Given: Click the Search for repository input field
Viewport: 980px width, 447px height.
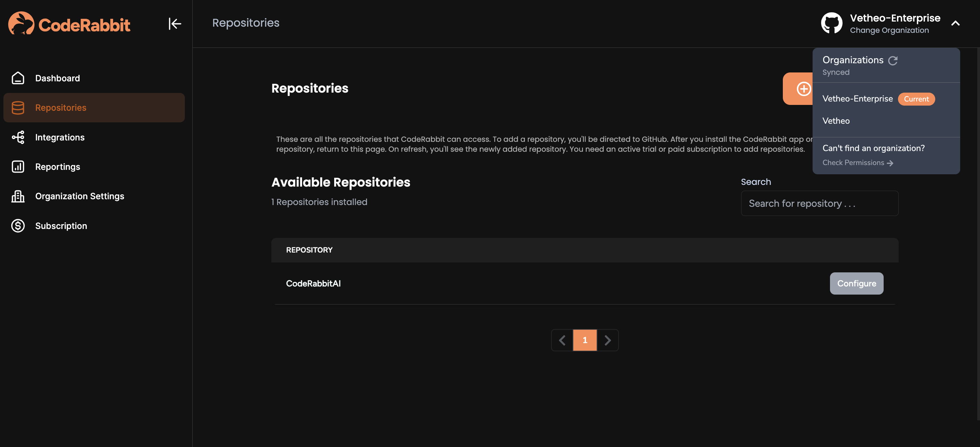Looking at the screenshot, I should (819, 203).
